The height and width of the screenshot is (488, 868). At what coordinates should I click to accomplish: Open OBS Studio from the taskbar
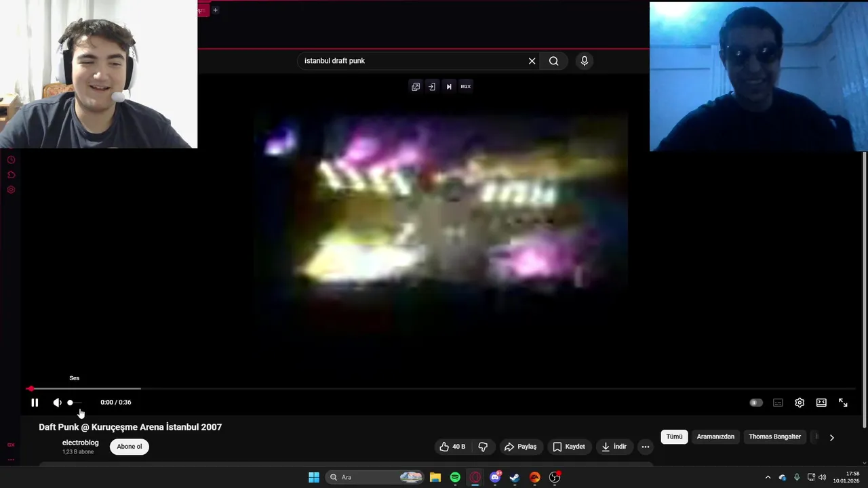click(555, 477)
